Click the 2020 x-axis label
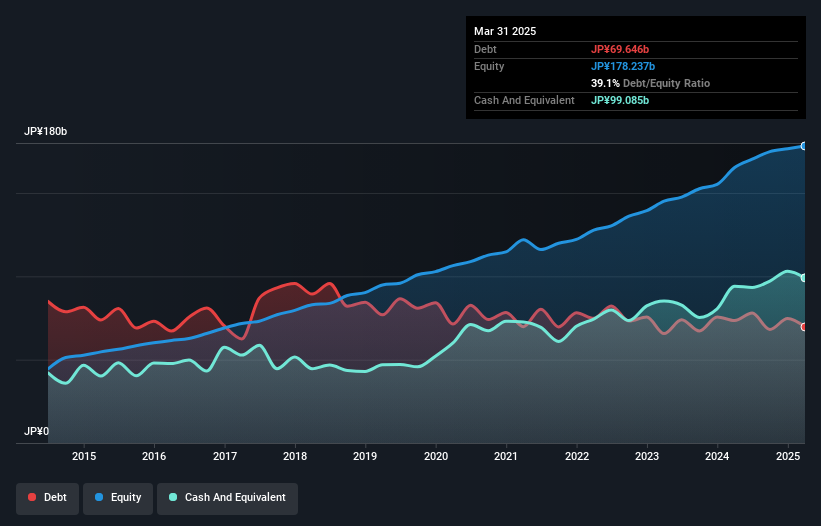The width and height of the screenshot is (821, 526). point(436,457)
